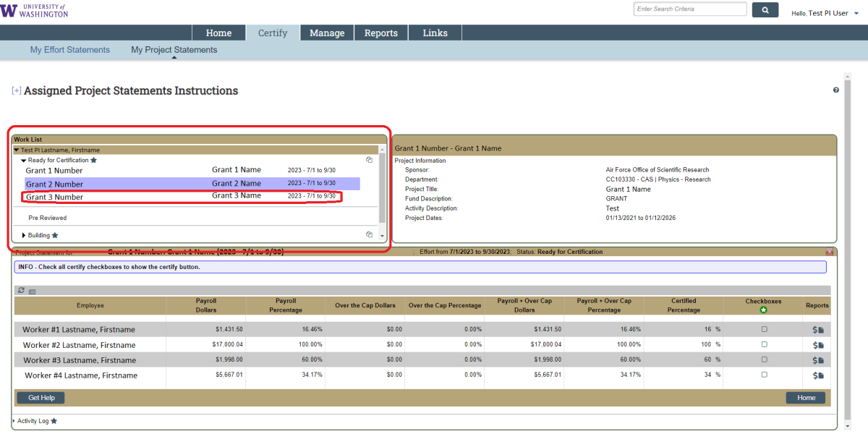This screenshot has height=434, width=868.
Task: Expand the Building work list section
Action: (24, 235)
